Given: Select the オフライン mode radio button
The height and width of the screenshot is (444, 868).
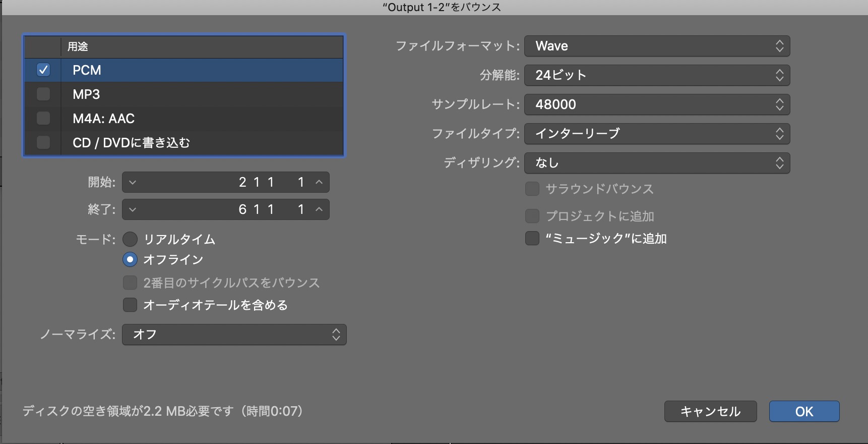Looking at the screenshot, I should 130,259.
